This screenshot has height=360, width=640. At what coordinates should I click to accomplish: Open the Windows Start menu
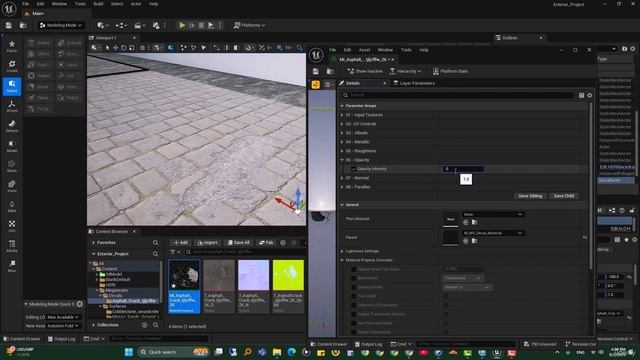coord(129,352)
